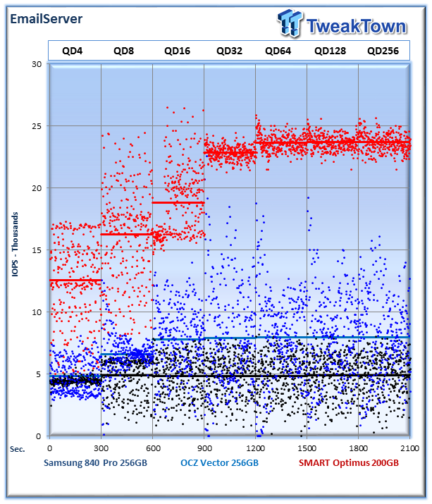Select the QD128 column header
Viewport: 432px width, 504px height.
[x=330, y=51]
